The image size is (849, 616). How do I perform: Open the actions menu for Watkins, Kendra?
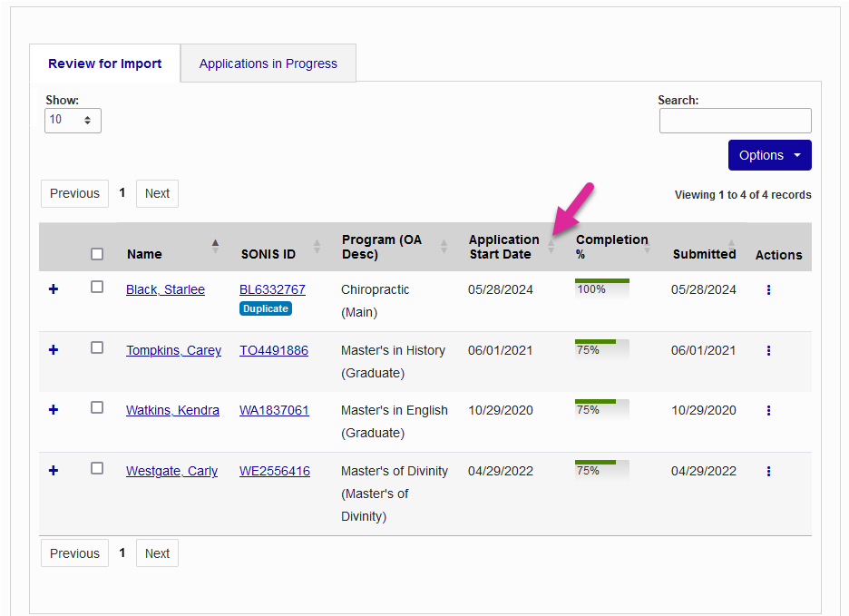click(x=768, y=410)
